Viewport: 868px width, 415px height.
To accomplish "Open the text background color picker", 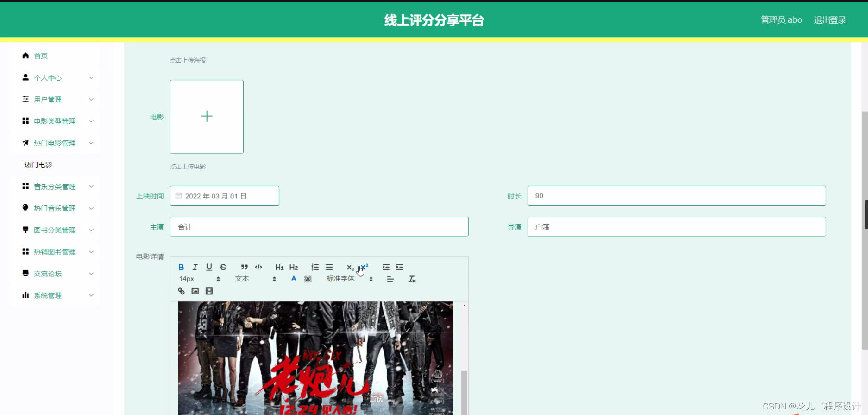I will (308, 279).
